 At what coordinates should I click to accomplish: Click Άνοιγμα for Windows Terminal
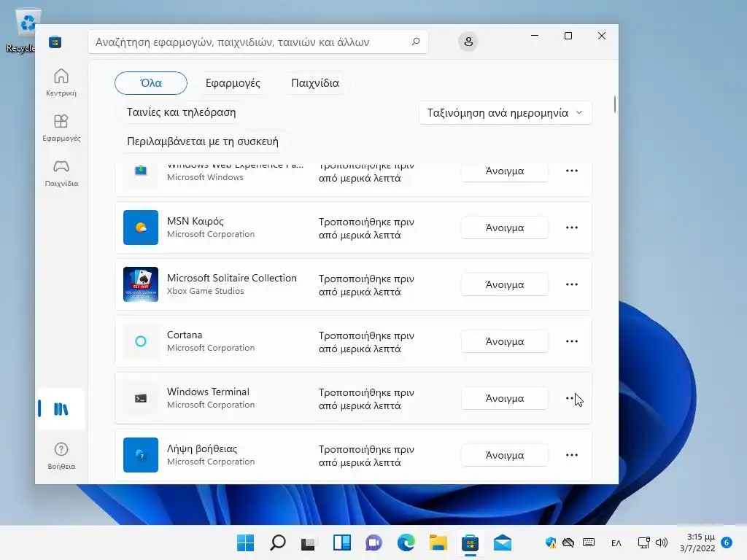pyautogui.click(x=505, y=398)
